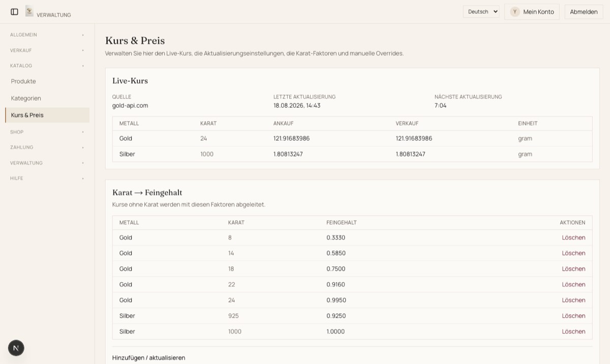The width and height of the screenshot is (610, 364).
Task: Open the Mein Konto button
Action: coord(532,12)
